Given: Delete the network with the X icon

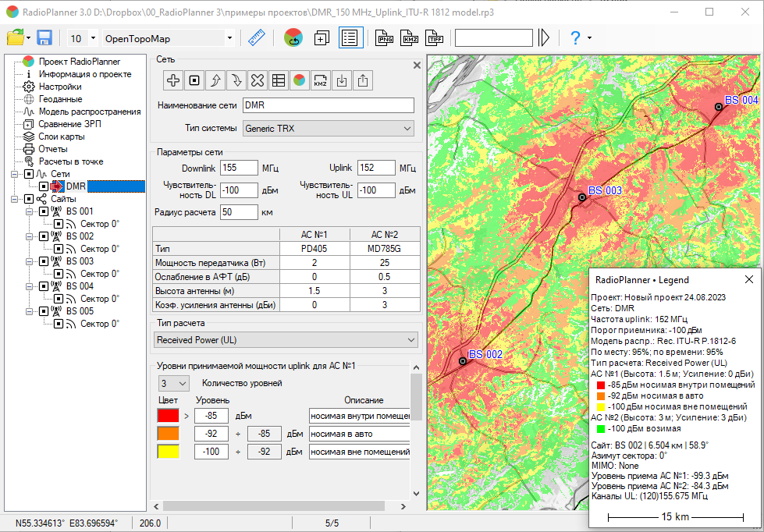Looking at the screenshot, I should [258, 80].
